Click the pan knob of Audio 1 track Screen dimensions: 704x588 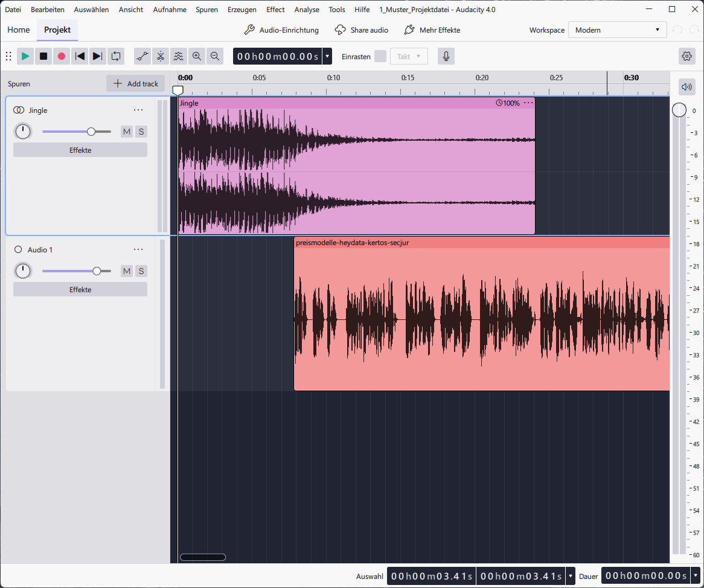23,270
